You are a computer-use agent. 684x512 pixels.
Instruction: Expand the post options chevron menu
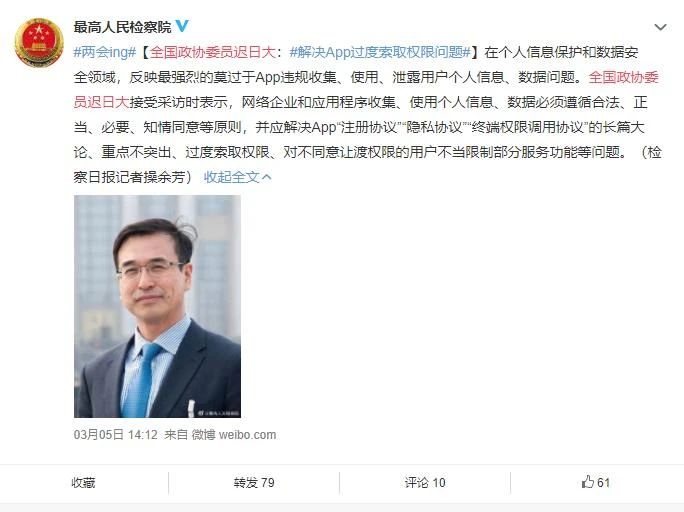pyautogui.click(x=660, y=27)
